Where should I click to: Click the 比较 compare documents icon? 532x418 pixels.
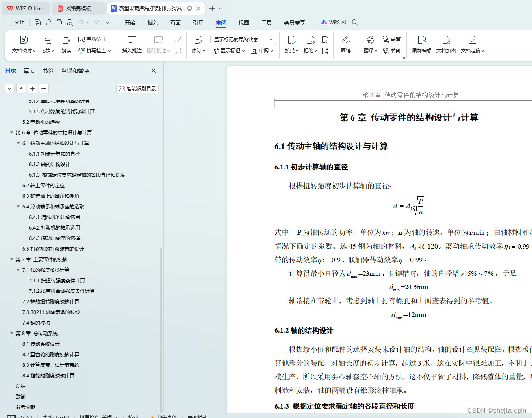click(47, 40)
